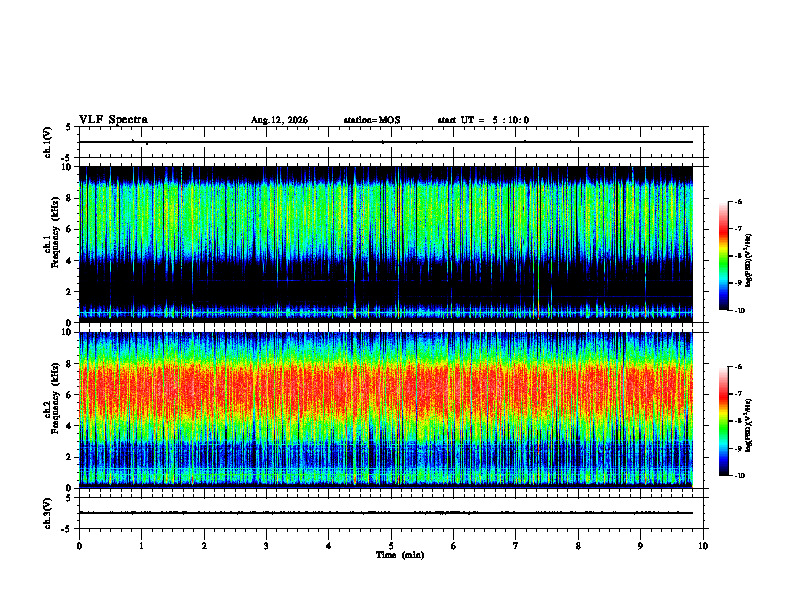
Task: Click the ch.3 voltage waveform trace
Action: (x=386, y=513)
